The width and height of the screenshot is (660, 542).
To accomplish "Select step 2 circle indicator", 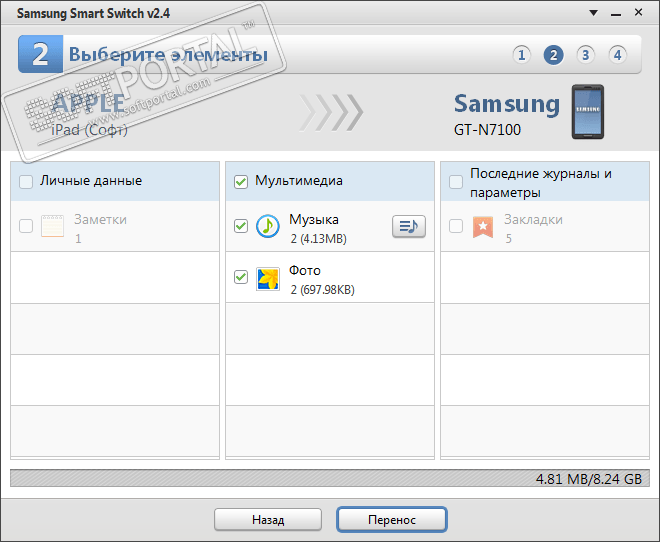I will [554, 55].
